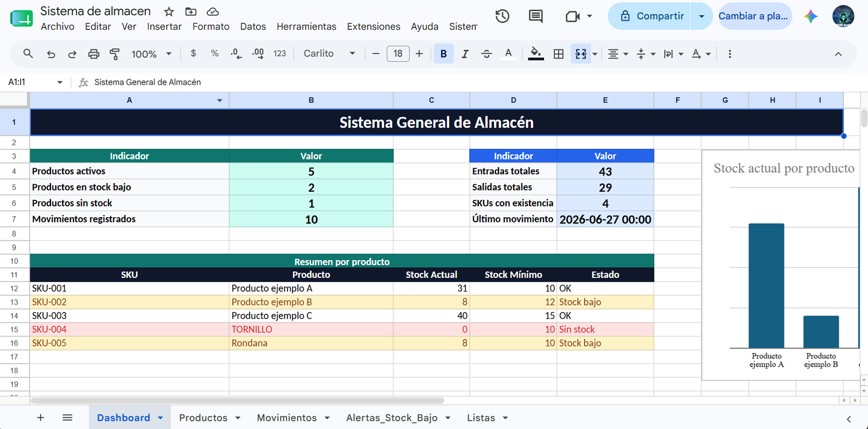Decrease decimal places
868x429 pixels.
tap(236, 53)
